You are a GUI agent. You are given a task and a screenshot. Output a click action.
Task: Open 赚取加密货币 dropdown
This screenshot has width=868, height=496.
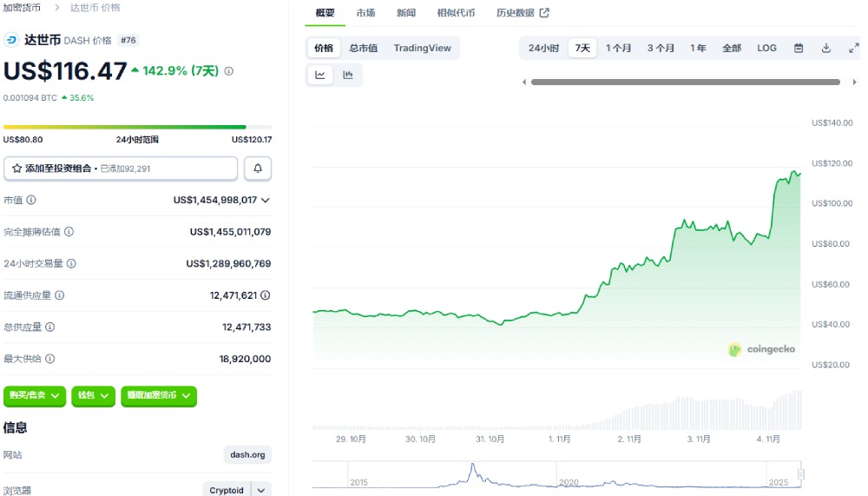pyautogui.click(x=159, y=396)
